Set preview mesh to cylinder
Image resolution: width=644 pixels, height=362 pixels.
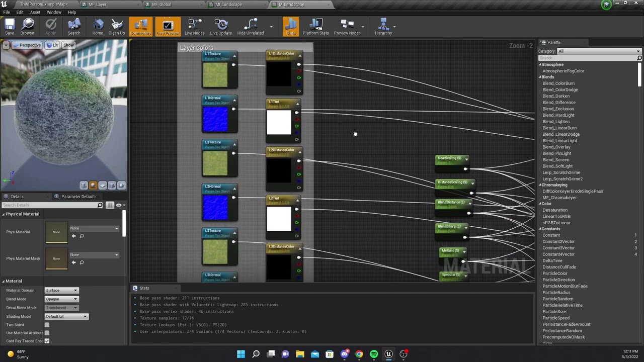pyautogui.click(x=84, y=186)
